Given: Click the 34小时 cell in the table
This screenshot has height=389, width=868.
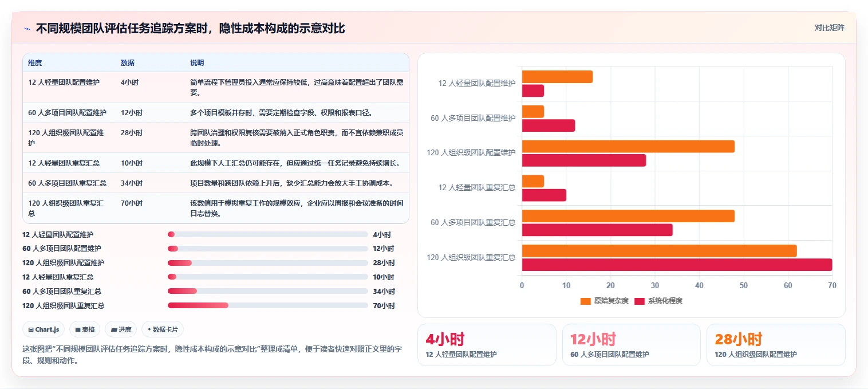Looking at the screenshot, I should pos(132,183).
